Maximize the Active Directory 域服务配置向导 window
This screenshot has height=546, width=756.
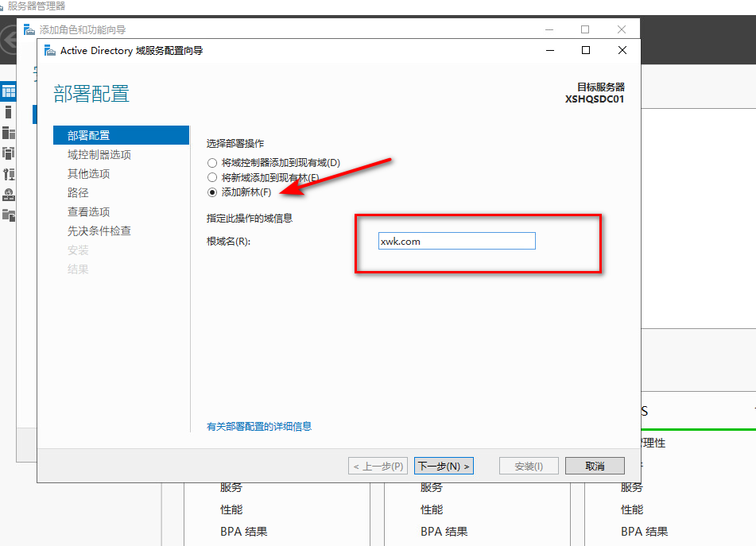click(x=586, y=50)
